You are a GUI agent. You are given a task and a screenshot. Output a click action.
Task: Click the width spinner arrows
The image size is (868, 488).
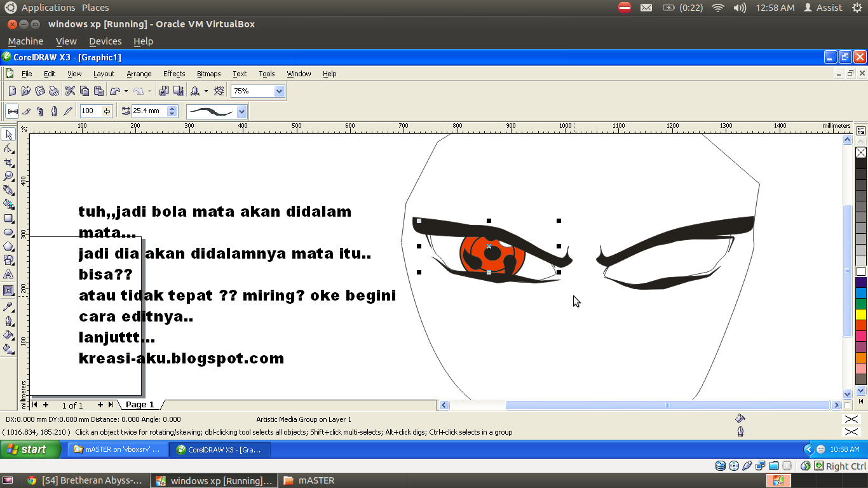[x=172, y=111]
